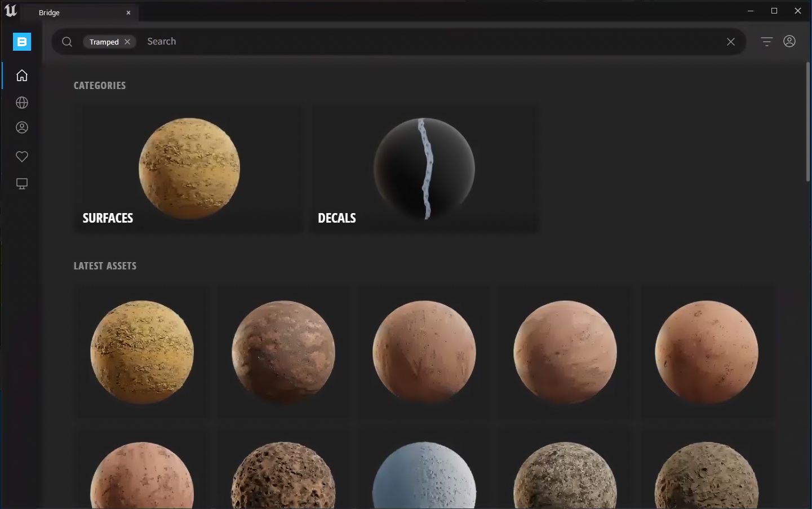This screenshot has width=812, height=509.
Task: Minimize the Bridge window
Action: click(751, 11)
